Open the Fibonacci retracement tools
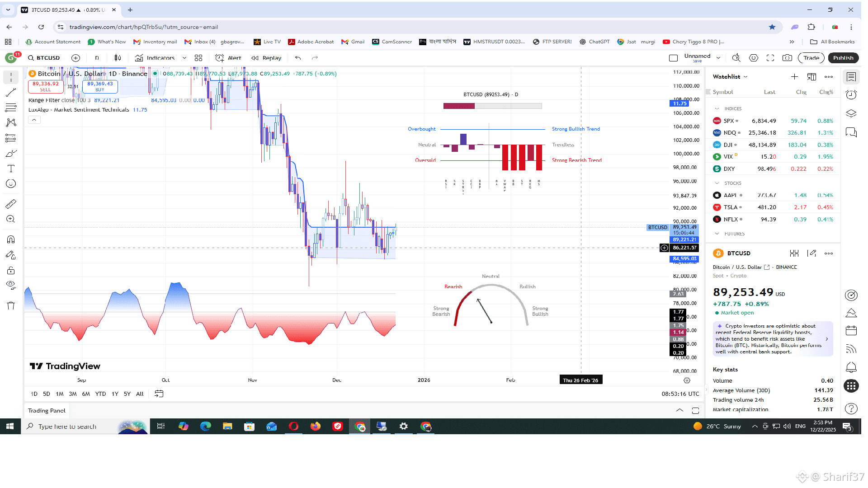Image resolution: width=868 pixels, height=488 pixels. (11, 108)
